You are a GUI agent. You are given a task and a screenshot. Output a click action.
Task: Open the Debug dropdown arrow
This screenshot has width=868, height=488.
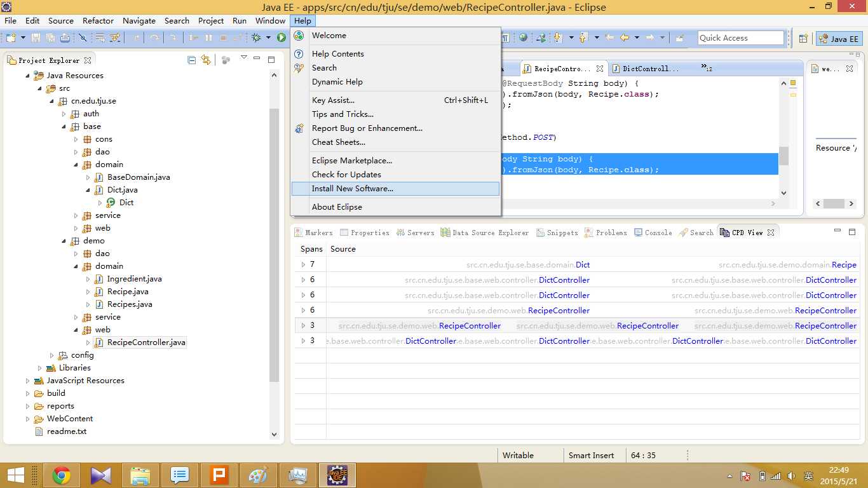point(268,38)
